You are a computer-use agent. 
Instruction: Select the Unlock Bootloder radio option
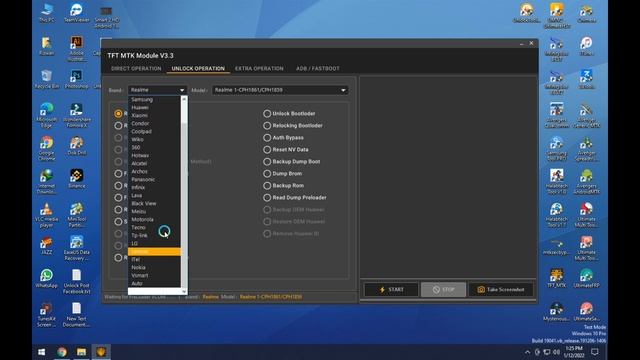coord(289,113)
